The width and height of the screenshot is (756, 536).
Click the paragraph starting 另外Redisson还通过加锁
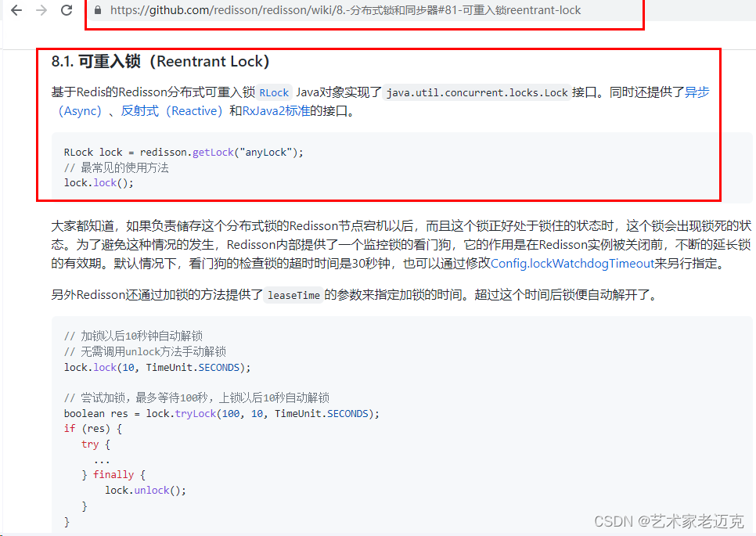(x=355, y=295)
